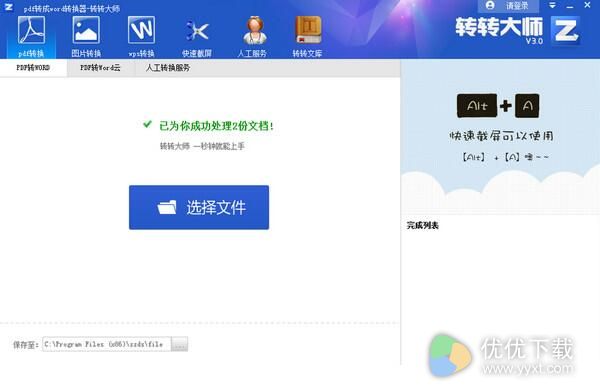600x390 pixels.
Task: Switch to the PDF转WORD tab
Action: 33,68
